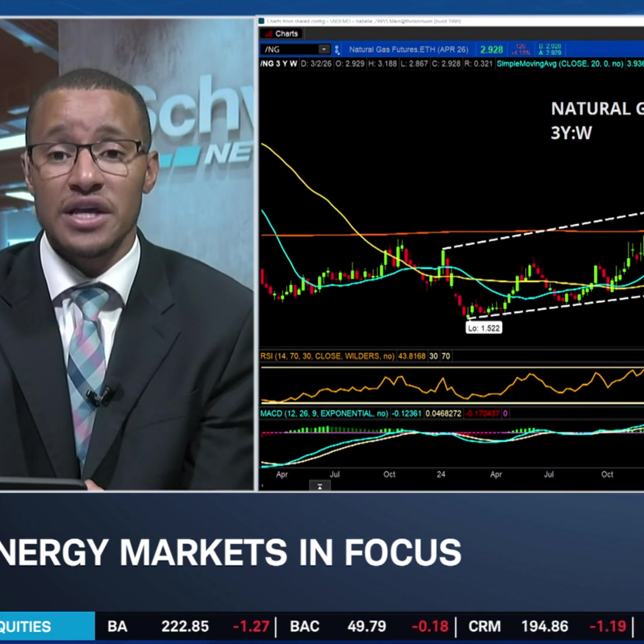Open the Charts tab
This screenshot has height=644, width=644.
tap(286, 34)
